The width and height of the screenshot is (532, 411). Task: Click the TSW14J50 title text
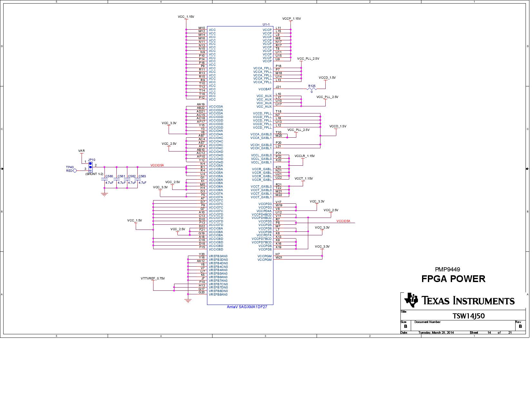[x=469, y=316]
